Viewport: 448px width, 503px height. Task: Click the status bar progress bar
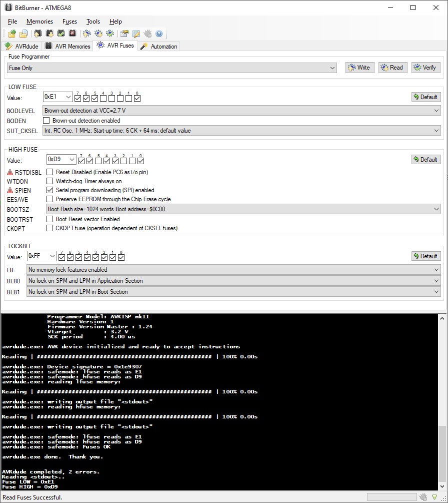[x=391, y=497]
